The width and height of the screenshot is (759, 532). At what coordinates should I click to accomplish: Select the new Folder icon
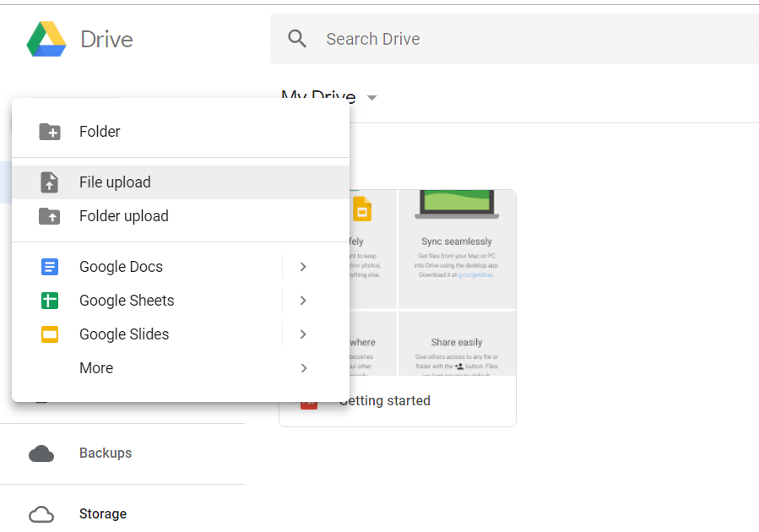(50, 131)
